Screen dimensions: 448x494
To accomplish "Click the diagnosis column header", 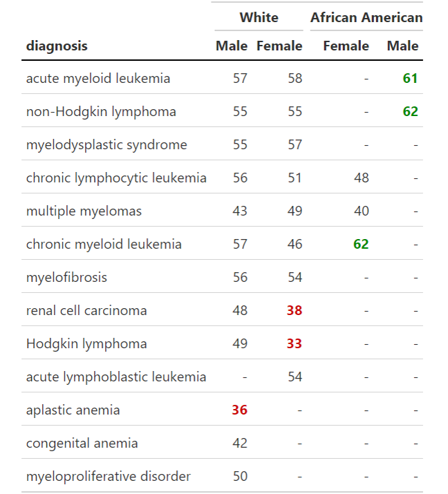I will pyautogui.click(x=57, y=46).
